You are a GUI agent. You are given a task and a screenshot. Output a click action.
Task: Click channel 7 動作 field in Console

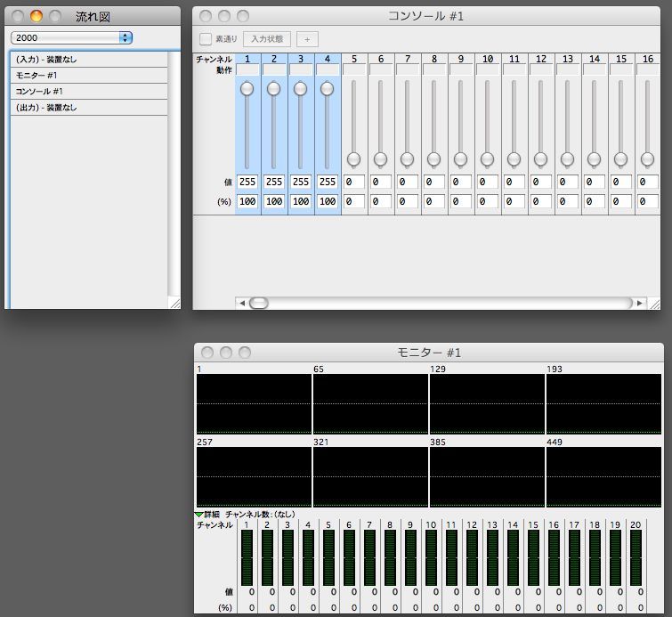point(408,69)
